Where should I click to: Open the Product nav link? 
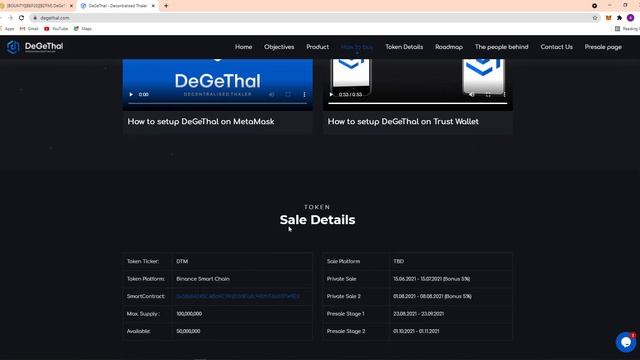click(x=318, y=47)
